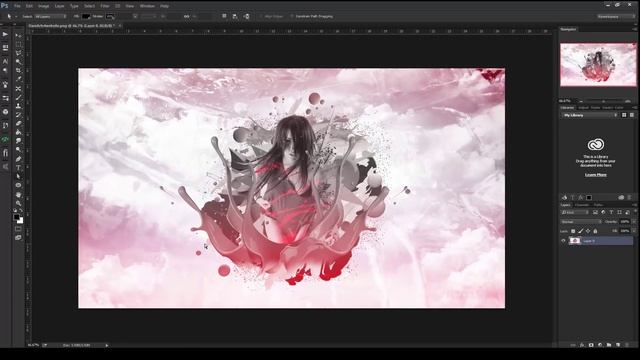This screenshot has width=640, height=360.
Task: Toggle lock image pixels brush icon
Action: [580, 231]
